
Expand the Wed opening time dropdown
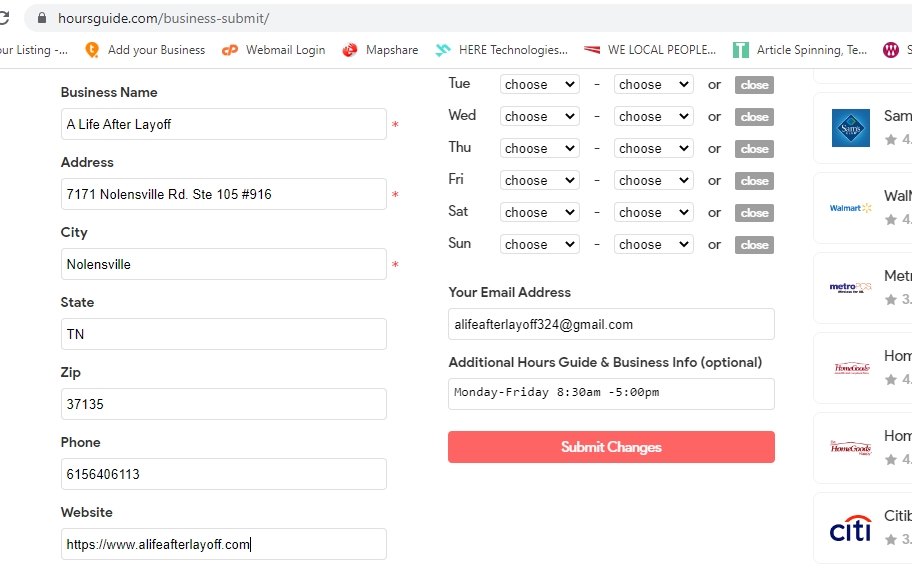coord(539,117)
